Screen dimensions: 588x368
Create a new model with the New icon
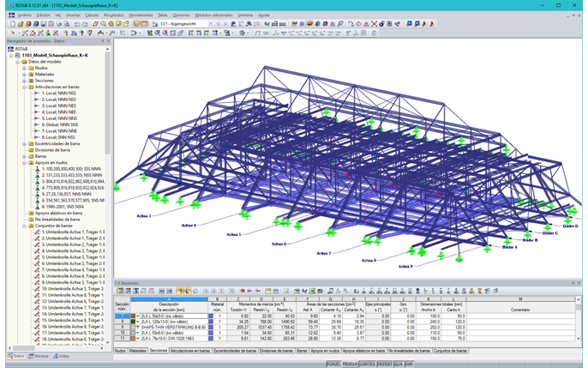click(12, 24)
